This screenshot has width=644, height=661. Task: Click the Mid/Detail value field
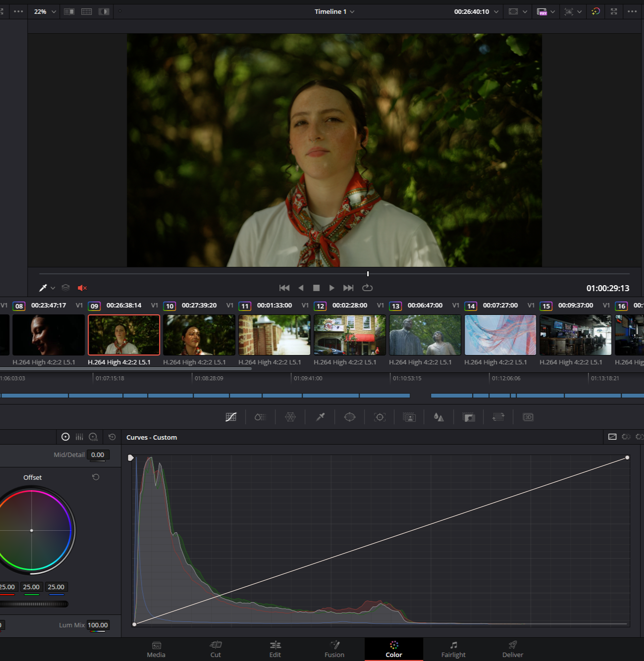click(98, 455)
